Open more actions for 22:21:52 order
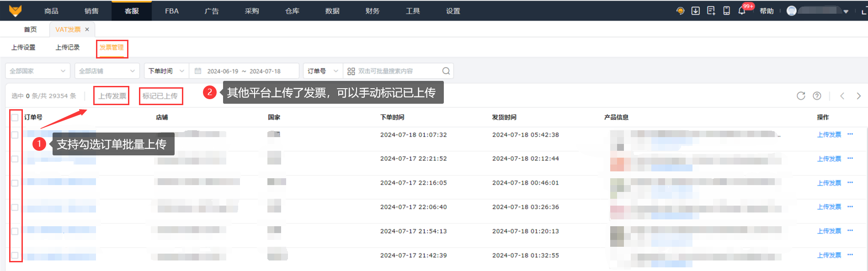Viewport: 868px width, 271px height. 850,159
